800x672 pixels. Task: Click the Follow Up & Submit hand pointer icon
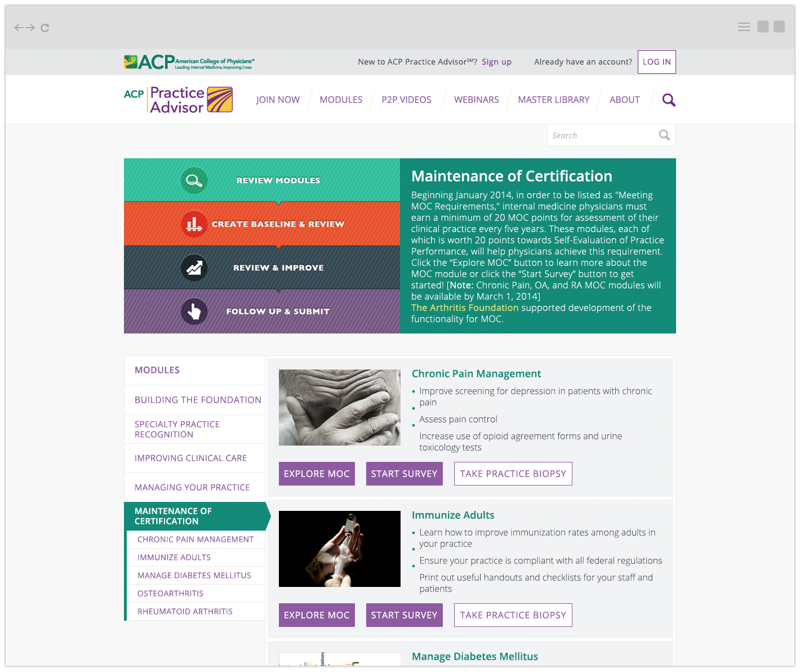194,311
